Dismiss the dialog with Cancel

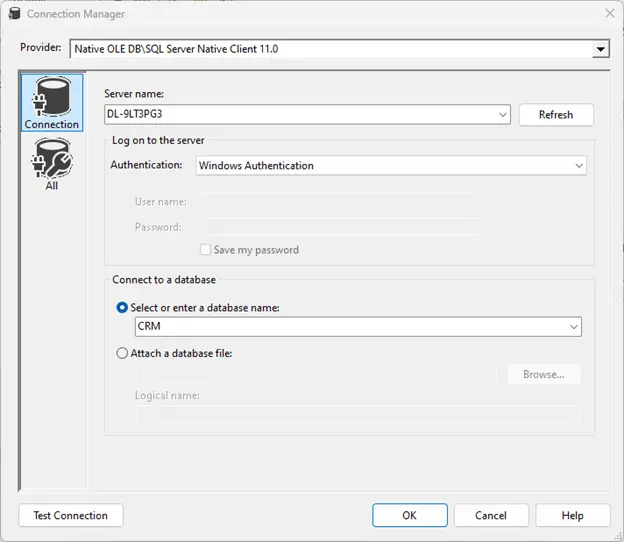(491, 515)
